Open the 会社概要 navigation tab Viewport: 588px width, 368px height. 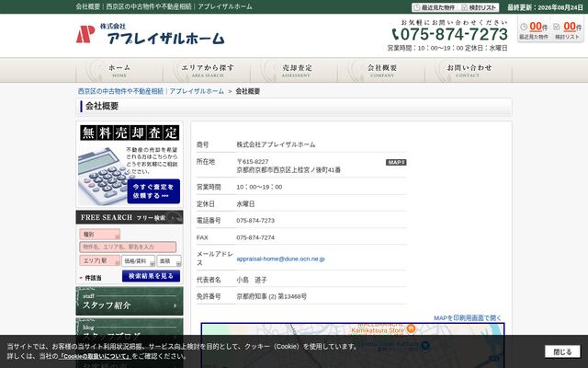(x=381, y=70)
